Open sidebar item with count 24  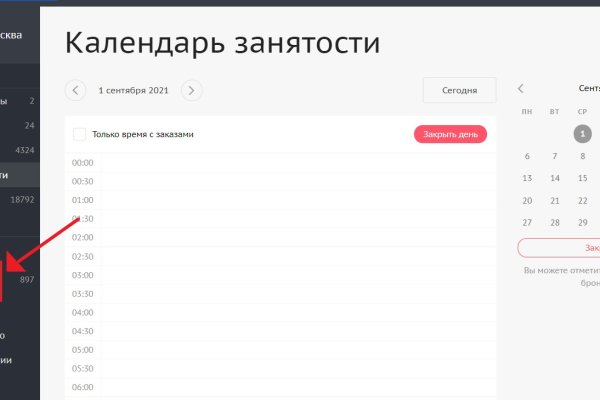20,125
